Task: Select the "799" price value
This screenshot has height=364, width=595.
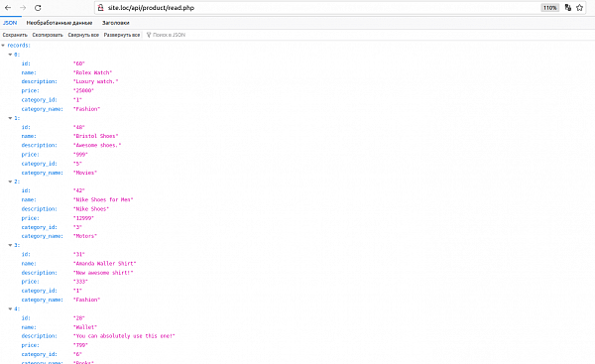Action: pyautogui.click(x=80, y=345)
